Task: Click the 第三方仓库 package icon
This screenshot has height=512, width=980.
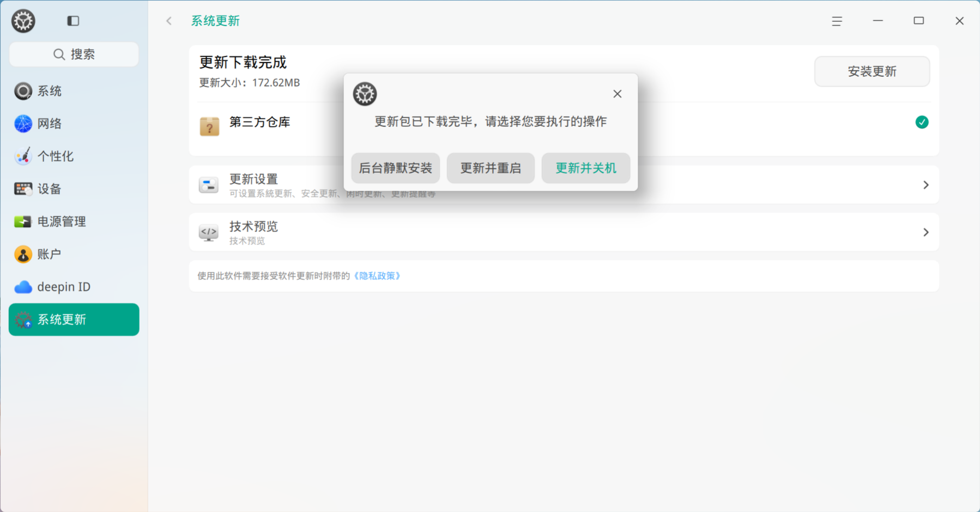Action: pyautogui.click(x=209, y=126)
